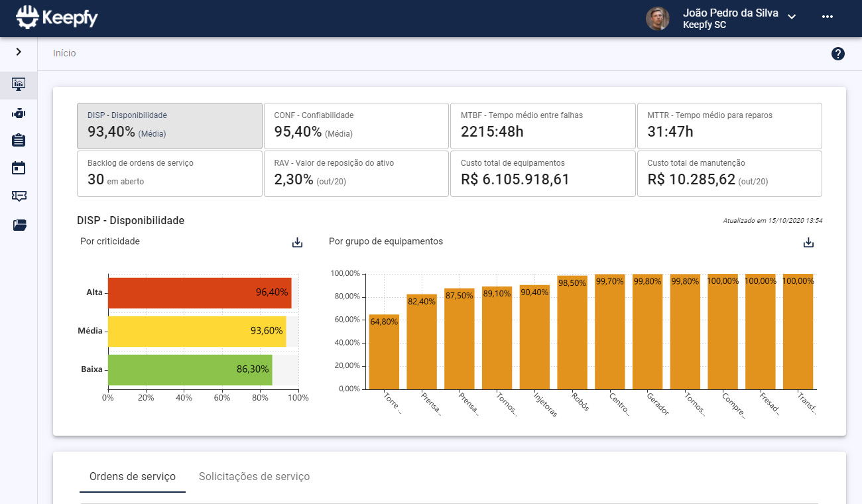This screenshot has width=862, height=504.
Task: Open the three-dot overflow menu
Action: [x=827, y=17]
